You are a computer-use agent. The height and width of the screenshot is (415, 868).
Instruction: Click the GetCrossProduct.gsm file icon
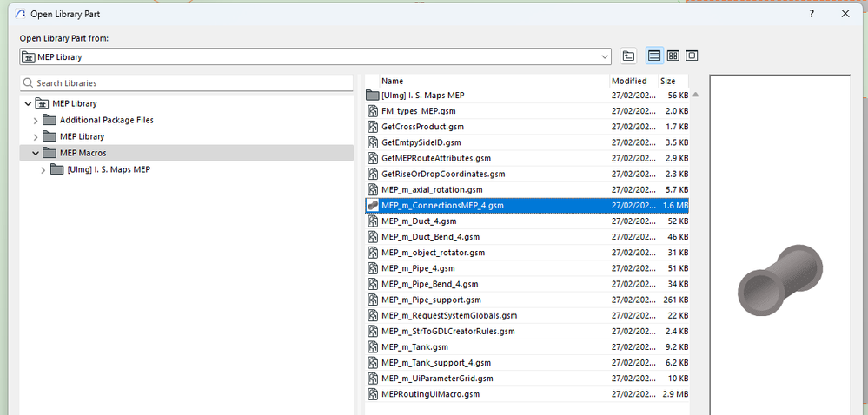(x=373, y=127)
